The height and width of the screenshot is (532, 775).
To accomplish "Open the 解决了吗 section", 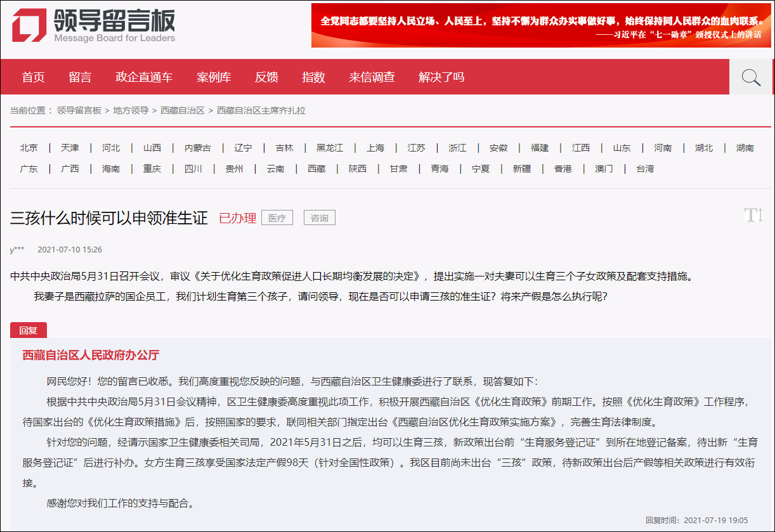I will click(x=441, y=77).
